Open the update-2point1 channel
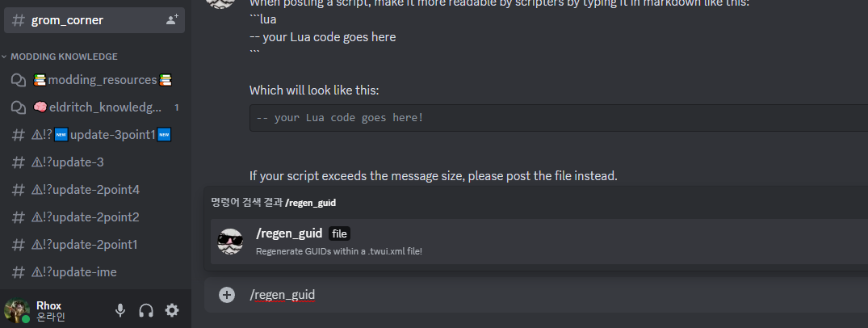Screen dimensions: 868x328 click(x=94, y=244)
